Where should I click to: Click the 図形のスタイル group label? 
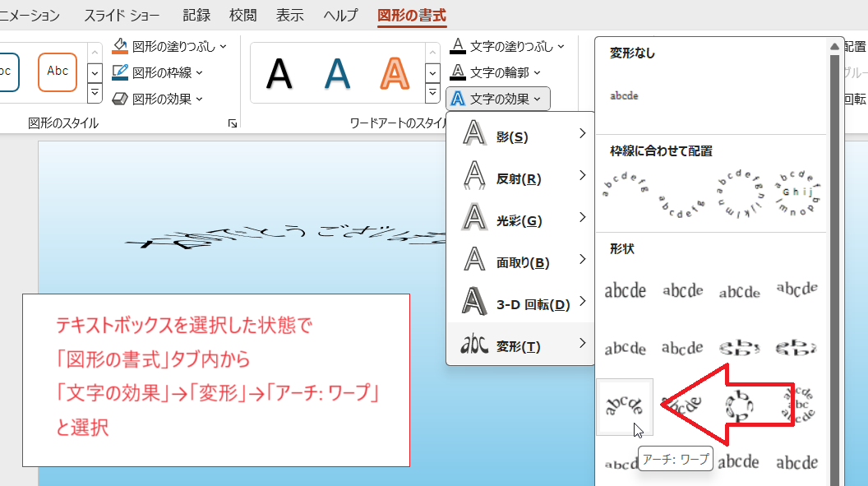pos(63,123)
